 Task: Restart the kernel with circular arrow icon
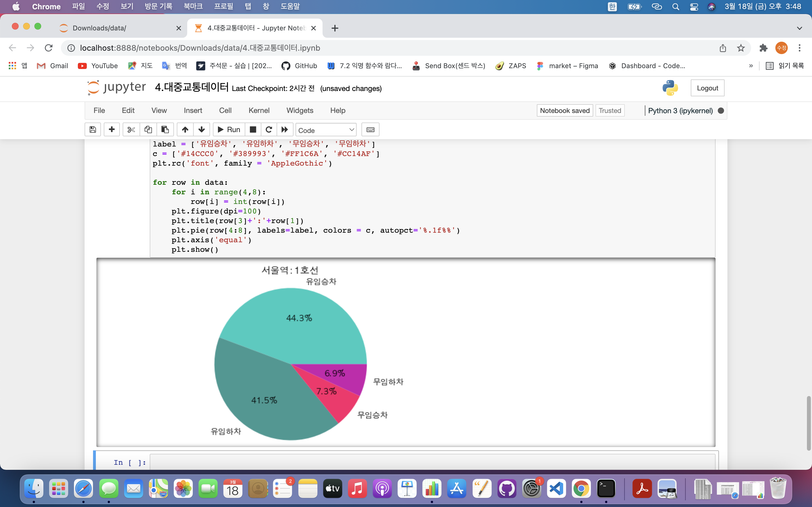click(269, 130)
